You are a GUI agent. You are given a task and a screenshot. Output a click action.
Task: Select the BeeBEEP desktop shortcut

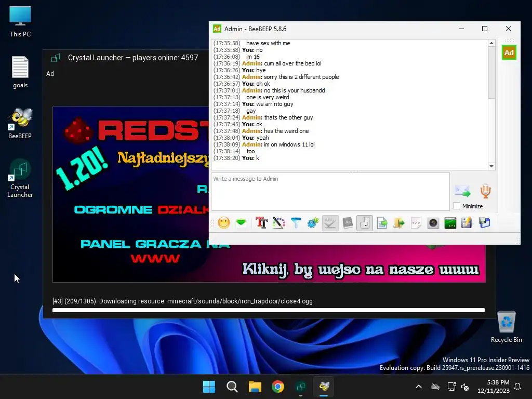pos(20,123)
